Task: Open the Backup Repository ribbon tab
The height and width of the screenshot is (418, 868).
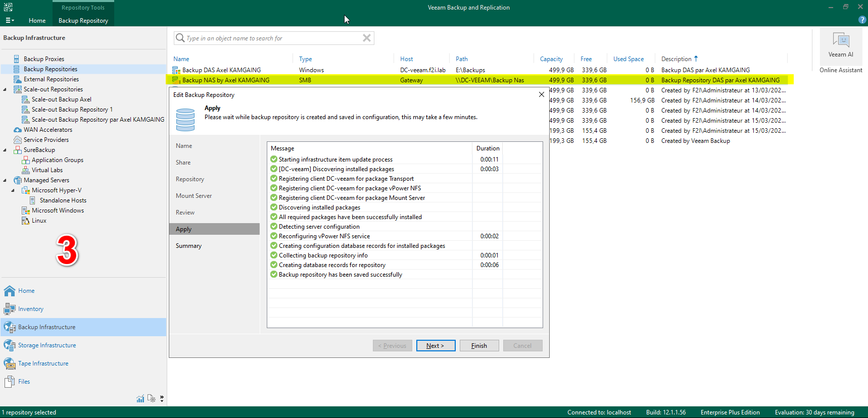Action: (x=83, y=21)
